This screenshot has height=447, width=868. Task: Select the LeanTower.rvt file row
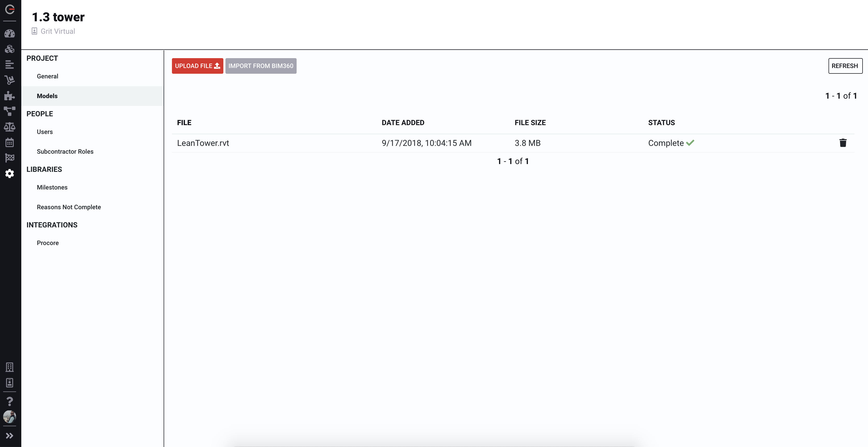203,143
